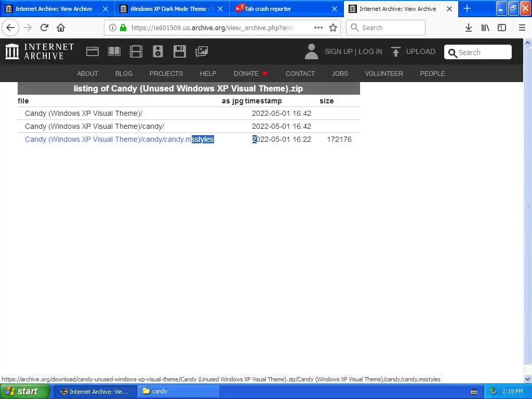Open the DONATE link

(251, 74)
